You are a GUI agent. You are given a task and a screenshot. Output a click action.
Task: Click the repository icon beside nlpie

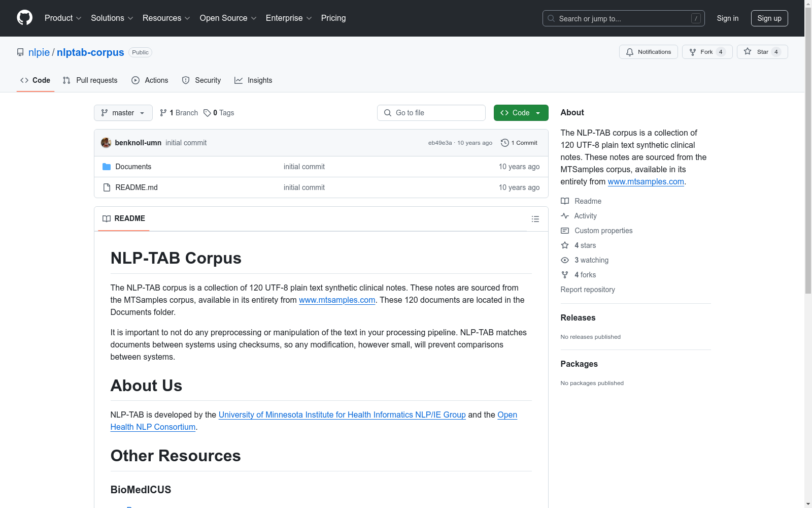pyautogui.click(x=20, y=52)
